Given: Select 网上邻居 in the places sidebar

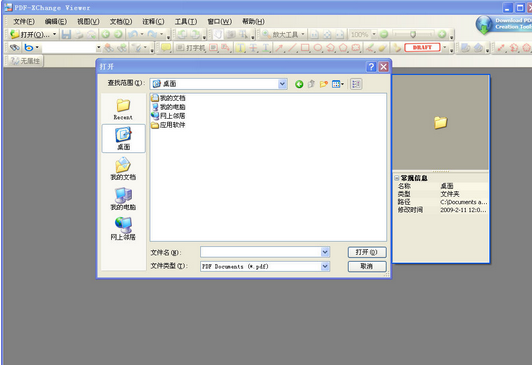Looking at the screenshot, I should [123, 229].
